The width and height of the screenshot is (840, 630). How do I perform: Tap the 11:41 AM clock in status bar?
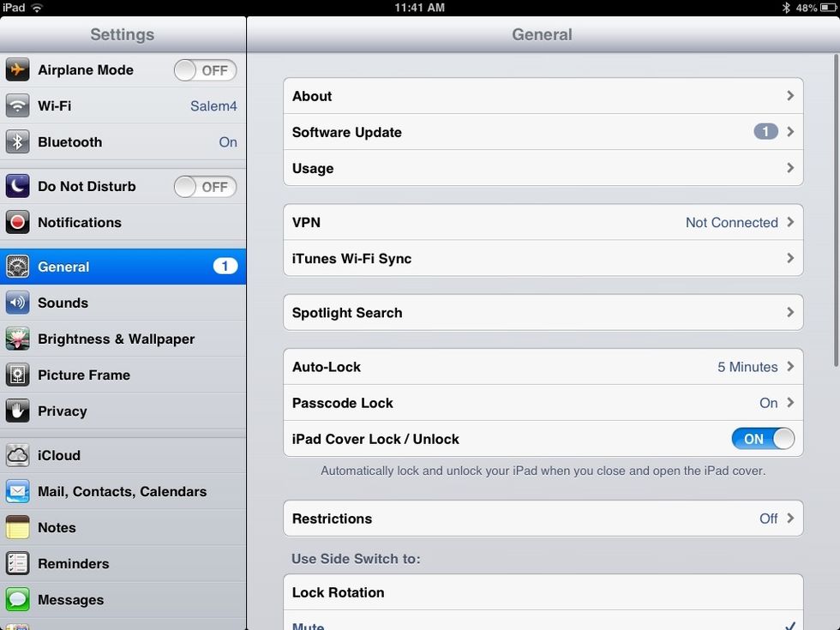(419, 8)
